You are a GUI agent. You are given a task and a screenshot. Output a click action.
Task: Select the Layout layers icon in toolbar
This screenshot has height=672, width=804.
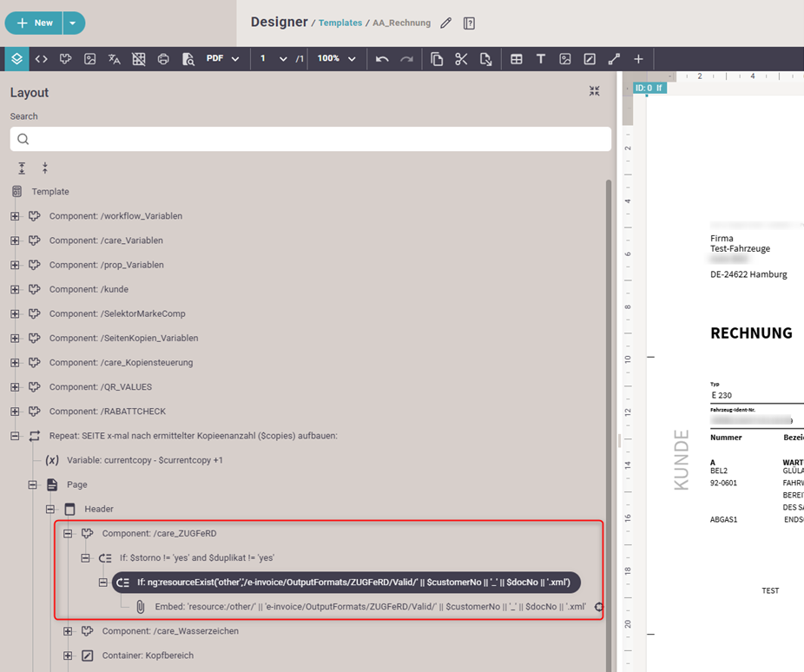coord(16,59)
